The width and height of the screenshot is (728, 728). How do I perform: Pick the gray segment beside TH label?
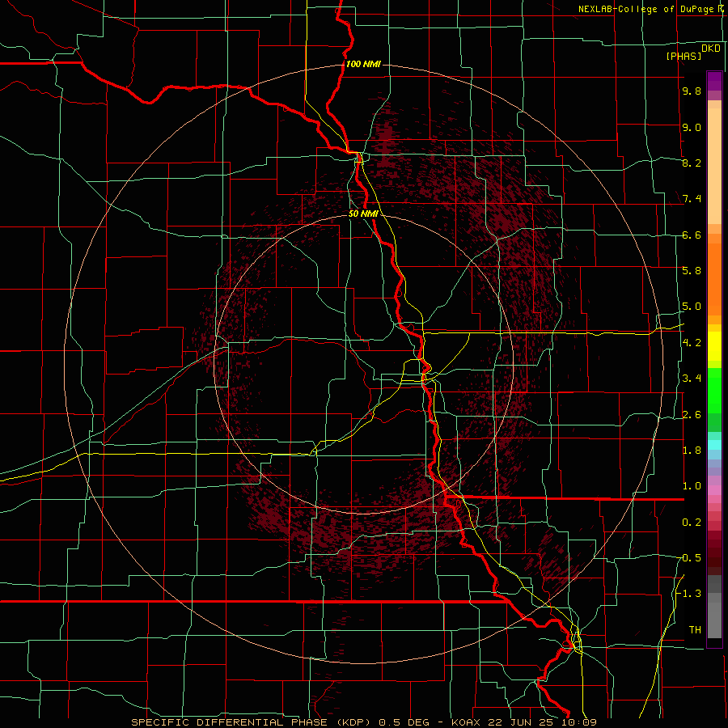point(714,620)
